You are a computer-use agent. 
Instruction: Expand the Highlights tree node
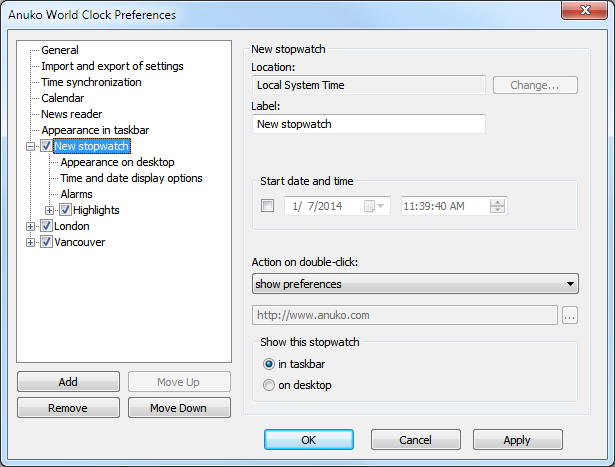pyautogui.click(x=50, y=210)
